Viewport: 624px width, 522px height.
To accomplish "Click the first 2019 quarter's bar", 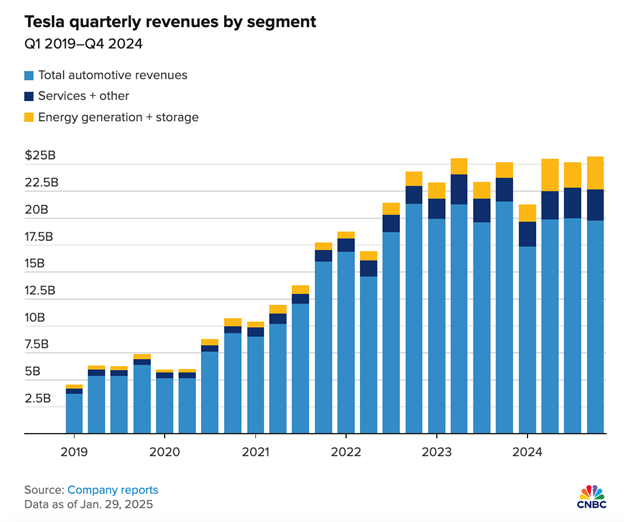I will click(x=74, y=409).
